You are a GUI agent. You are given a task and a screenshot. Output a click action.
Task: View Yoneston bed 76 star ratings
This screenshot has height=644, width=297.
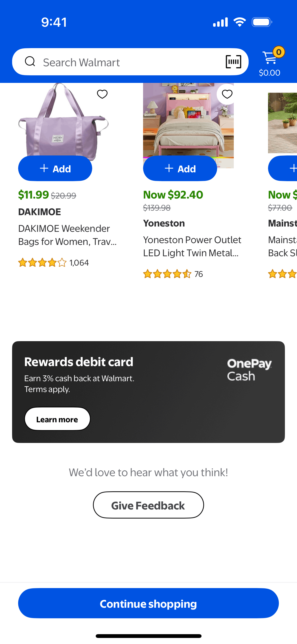(173, 274)
